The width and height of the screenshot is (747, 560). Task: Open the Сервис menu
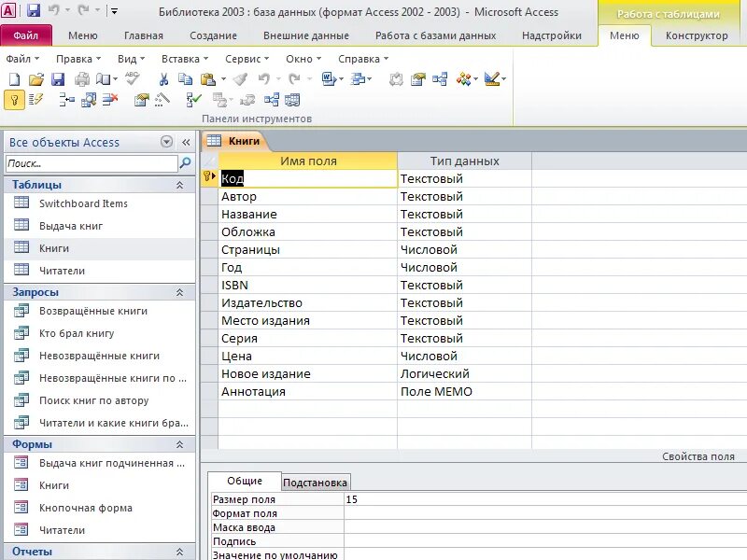pyautogui.click(x=247, y=59)
